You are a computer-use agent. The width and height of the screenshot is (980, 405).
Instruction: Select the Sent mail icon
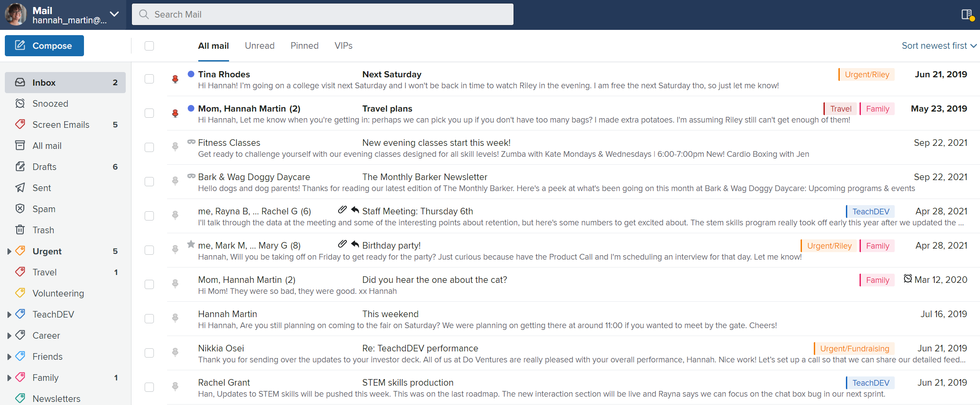pos(20,188)
